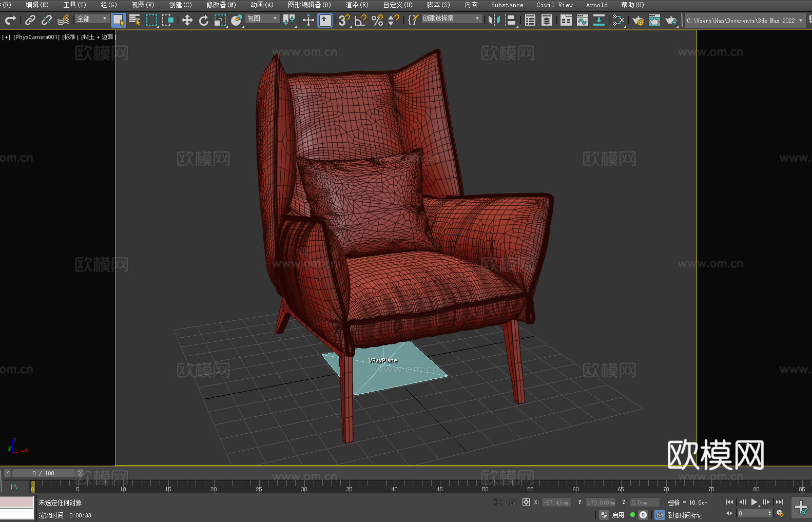This screenshot has width=812, height=522.
Task: Step time slider forward with right arrow
Action: point(80,473)
